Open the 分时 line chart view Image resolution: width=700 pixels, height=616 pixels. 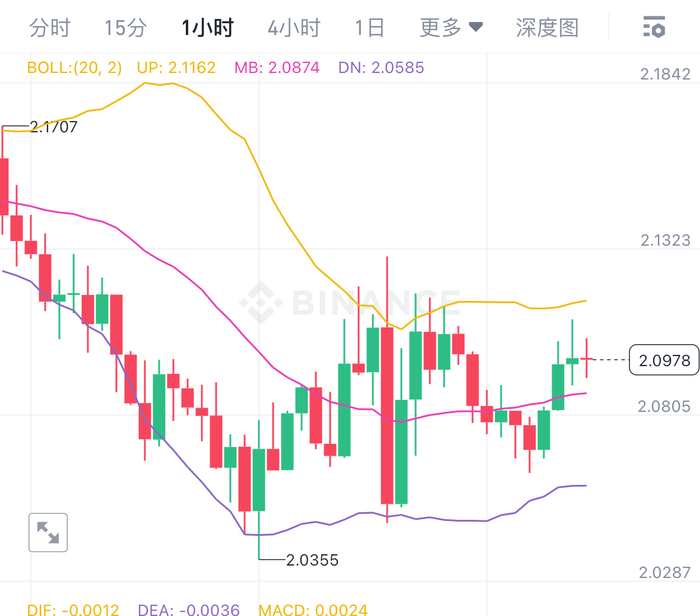click(x=50, y=27)
